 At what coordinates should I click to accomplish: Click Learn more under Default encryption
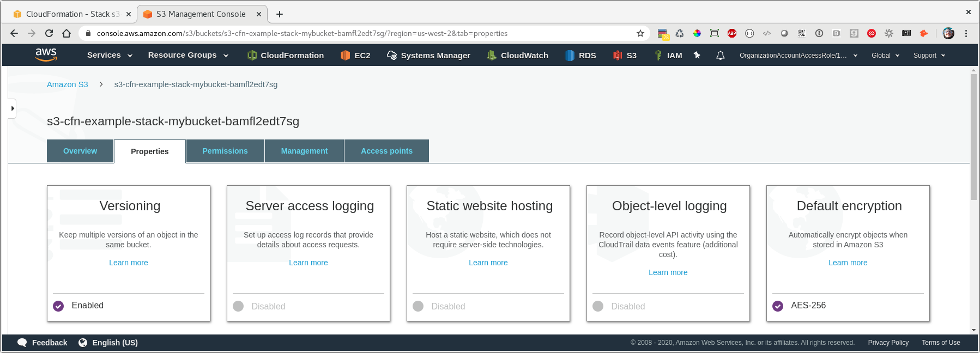tap(848, 263)
